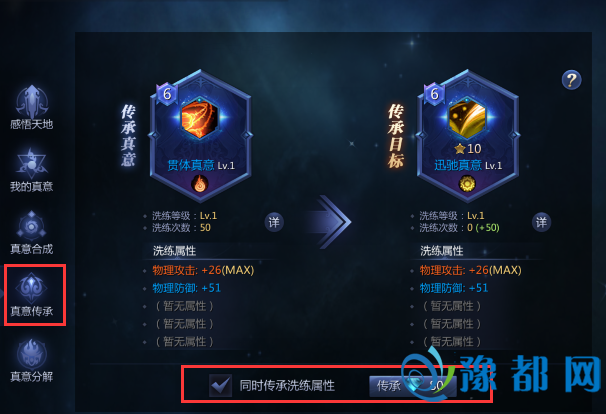Click the question mark help icon
The width and height of the screenshot is (606, 414).
(x=571, y=80)
